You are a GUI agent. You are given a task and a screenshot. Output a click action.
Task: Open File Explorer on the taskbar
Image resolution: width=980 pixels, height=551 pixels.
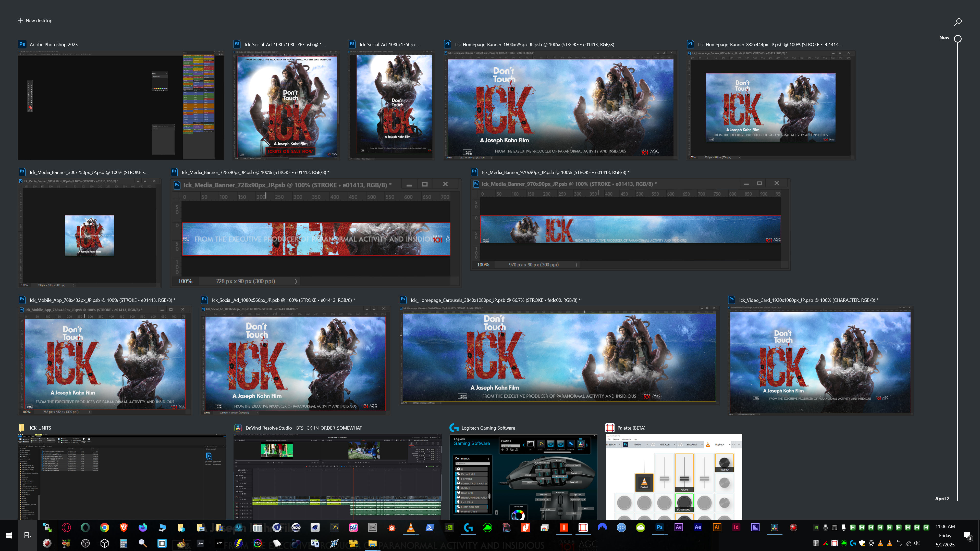point(372,543)
